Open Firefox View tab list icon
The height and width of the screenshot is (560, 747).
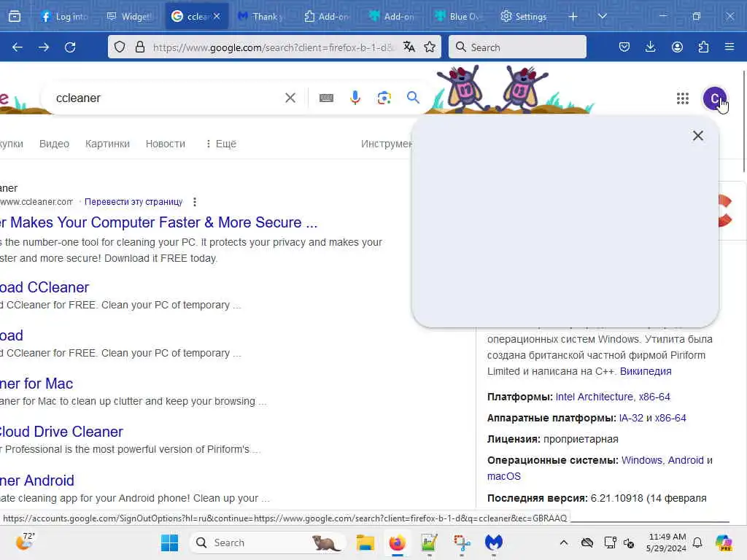tap(15, 17)
